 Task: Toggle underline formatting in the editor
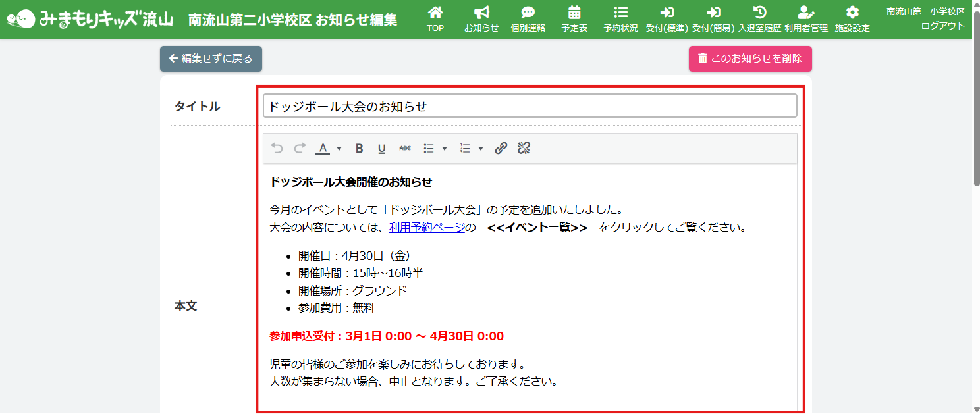coord(381,149)
